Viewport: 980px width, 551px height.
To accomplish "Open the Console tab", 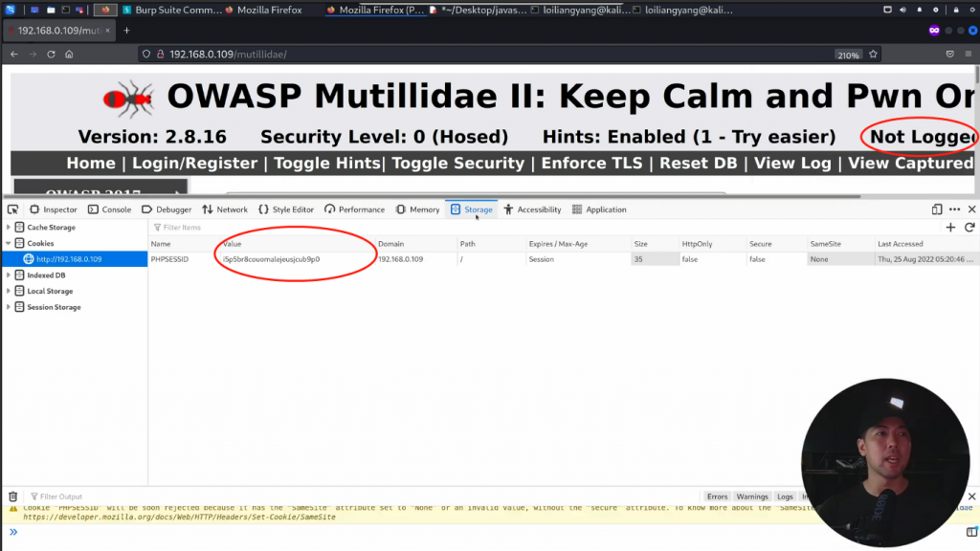I will [x=110, y=209].
